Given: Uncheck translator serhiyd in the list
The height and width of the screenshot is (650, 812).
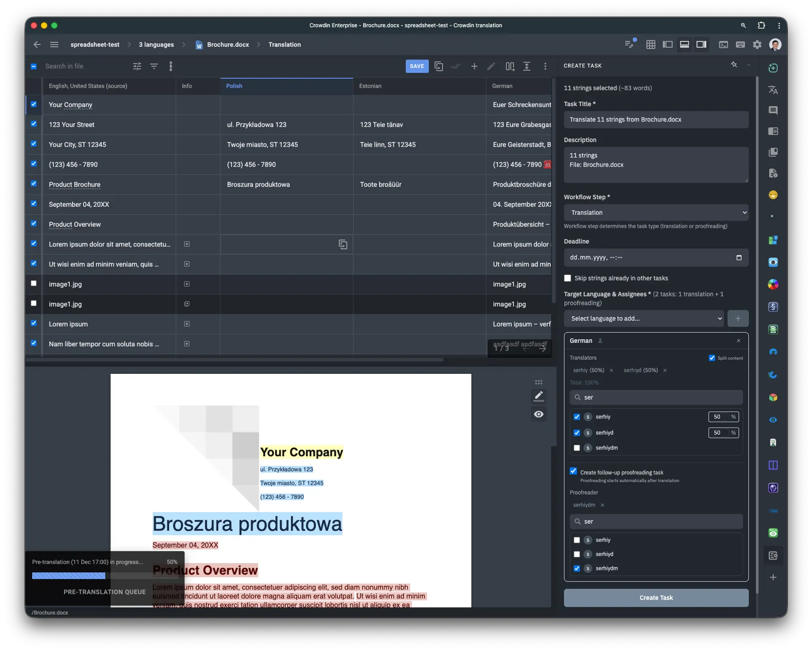Looking at the screenshot, I should [576, 433].
